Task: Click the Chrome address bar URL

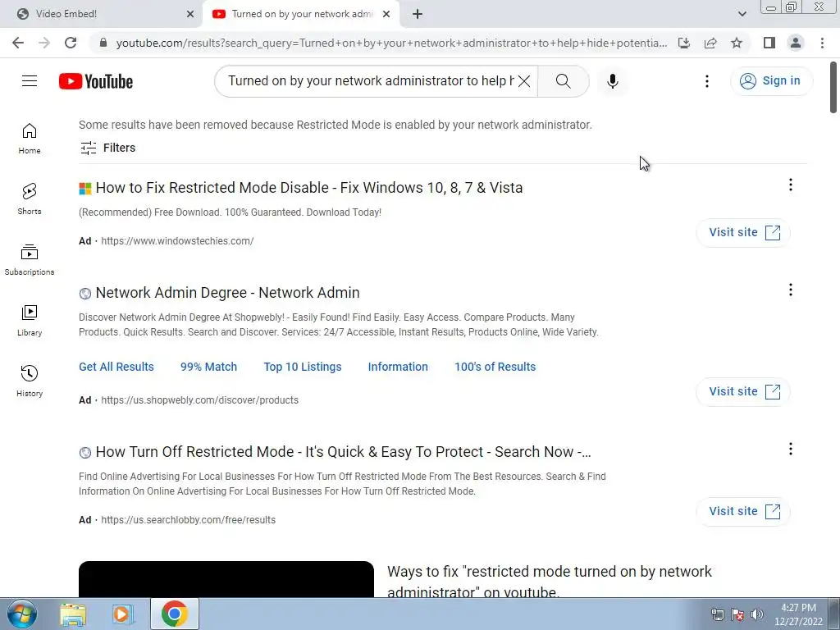Action: [391, 43]
